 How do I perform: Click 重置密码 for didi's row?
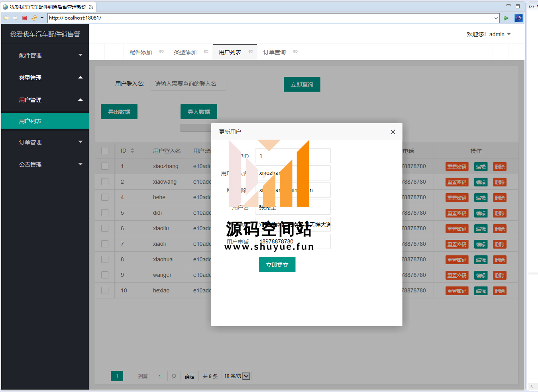coord(457,213)
